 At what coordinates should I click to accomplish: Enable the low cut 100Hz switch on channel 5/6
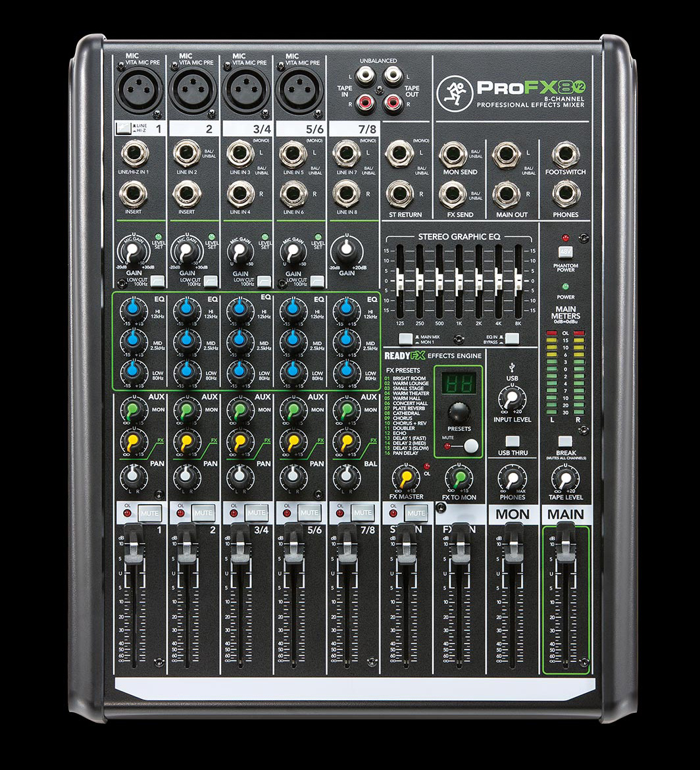318,281
